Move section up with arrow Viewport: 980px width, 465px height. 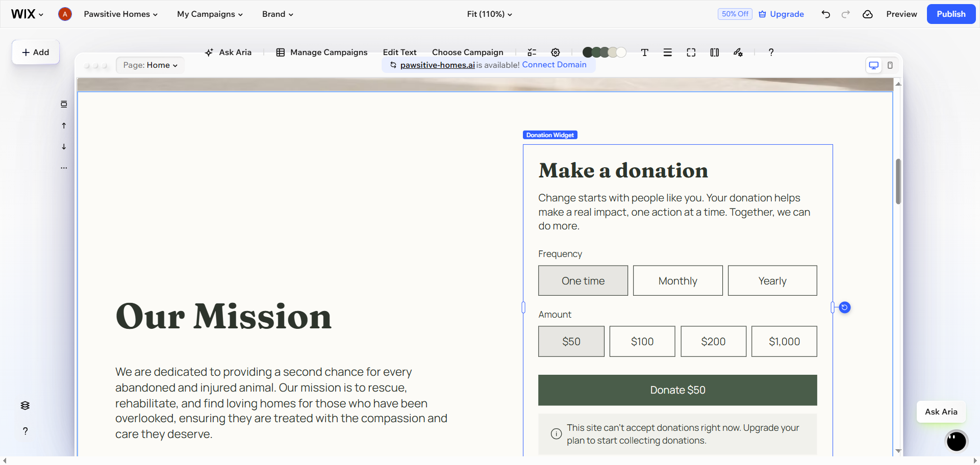point(64,125)
